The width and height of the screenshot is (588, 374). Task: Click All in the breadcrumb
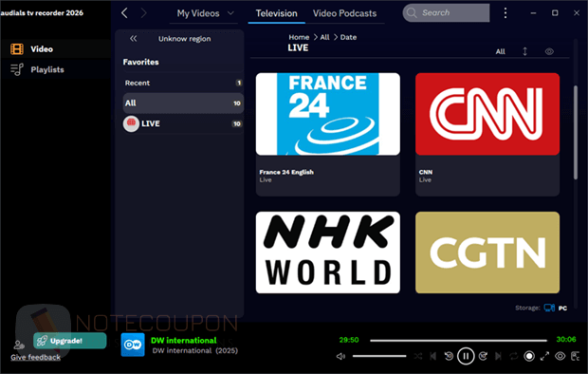(324, 37)
